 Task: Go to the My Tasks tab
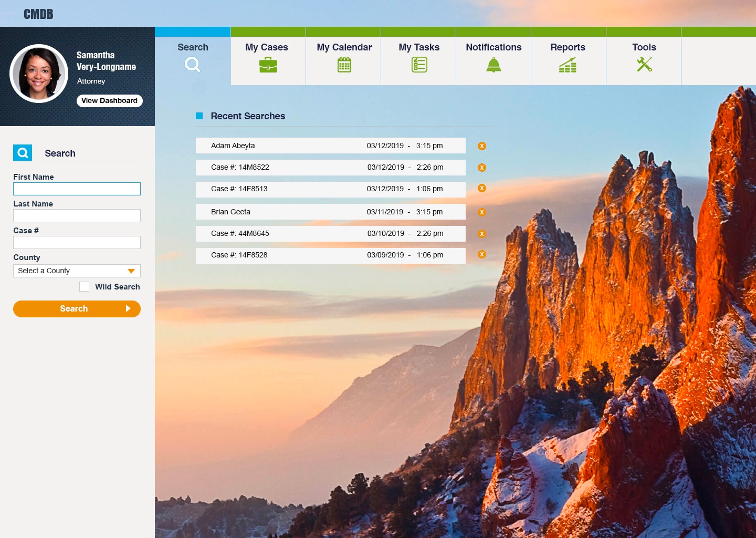point(418,56)
